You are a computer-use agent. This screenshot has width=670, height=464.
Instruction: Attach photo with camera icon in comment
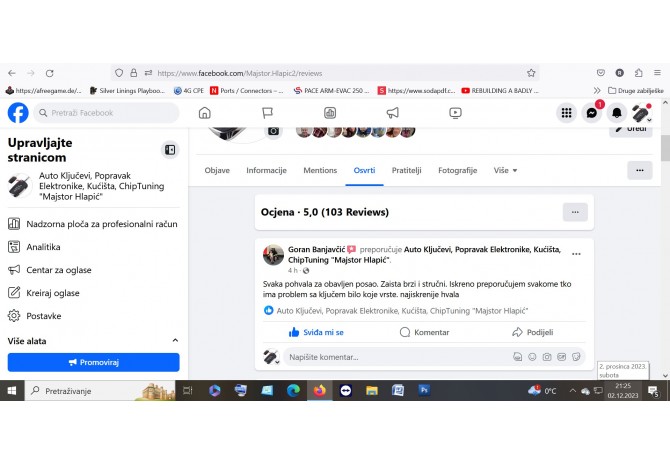click(x=547, y=357)
